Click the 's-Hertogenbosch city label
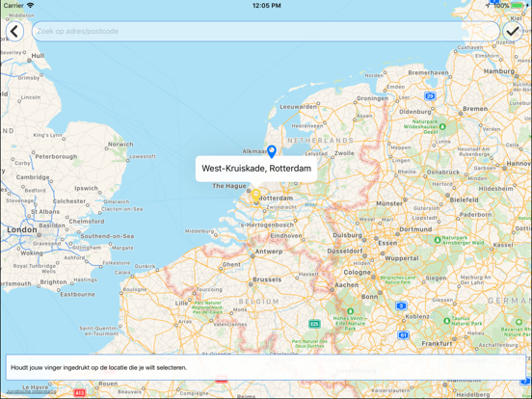The width and height of the screenshot is (532, 399). [267, 225]
